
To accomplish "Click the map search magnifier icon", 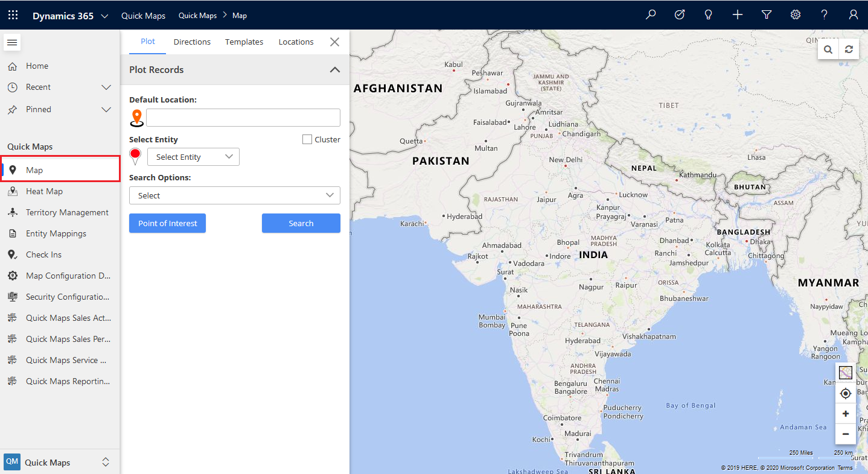I will pos(828,49).
